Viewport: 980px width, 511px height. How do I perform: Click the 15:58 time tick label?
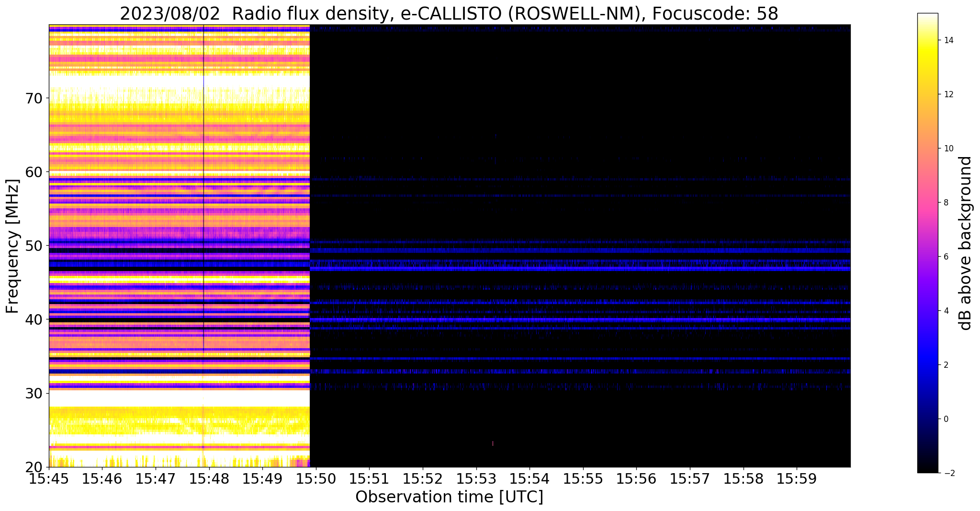coord(743,478)
